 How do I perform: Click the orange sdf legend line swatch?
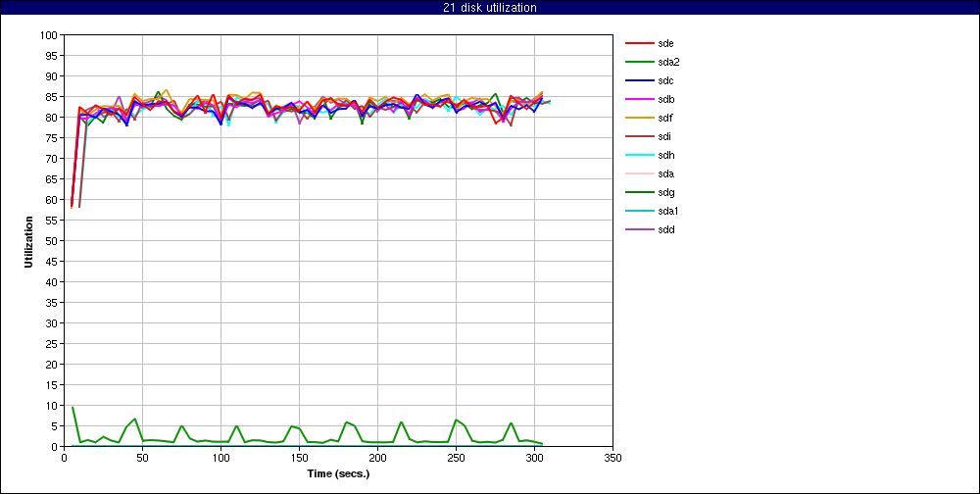click(x=639, y=119)
